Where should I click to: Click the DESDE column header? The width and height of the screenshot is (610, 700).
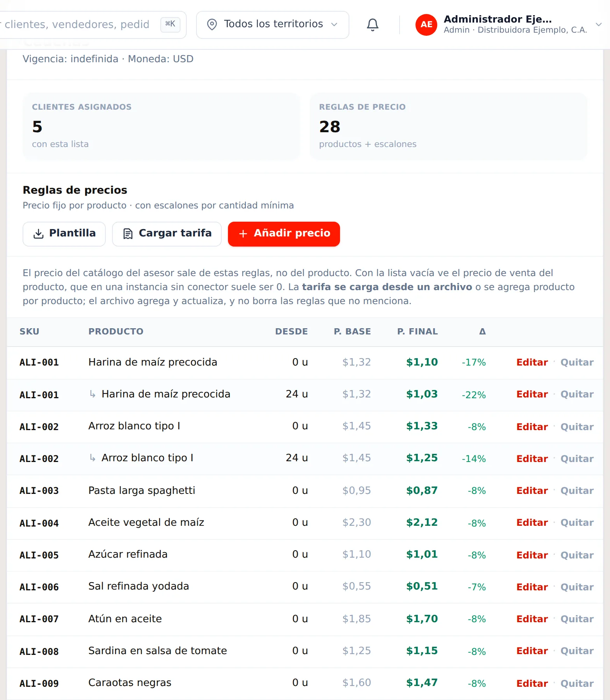coord(291,331)
